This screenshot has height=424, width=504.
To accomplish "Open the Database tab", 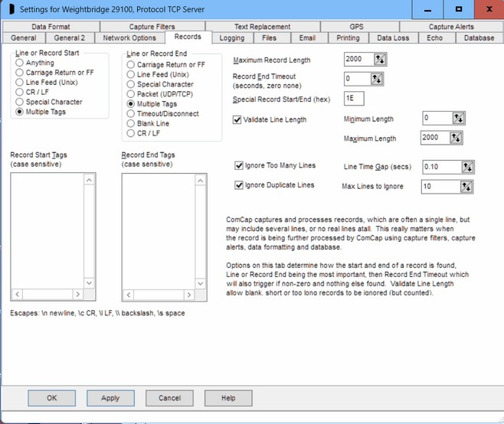I will pos(479,38).
